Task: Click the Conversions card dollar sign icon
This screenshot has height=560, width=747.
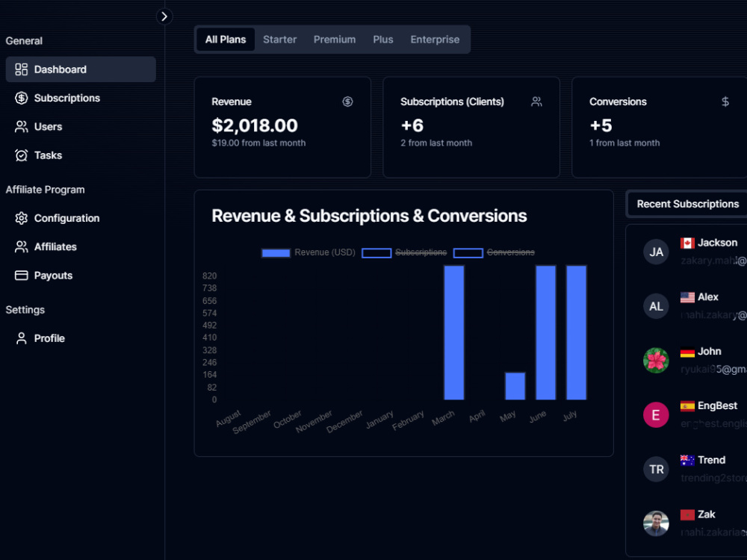Action: tap(725, 102)
